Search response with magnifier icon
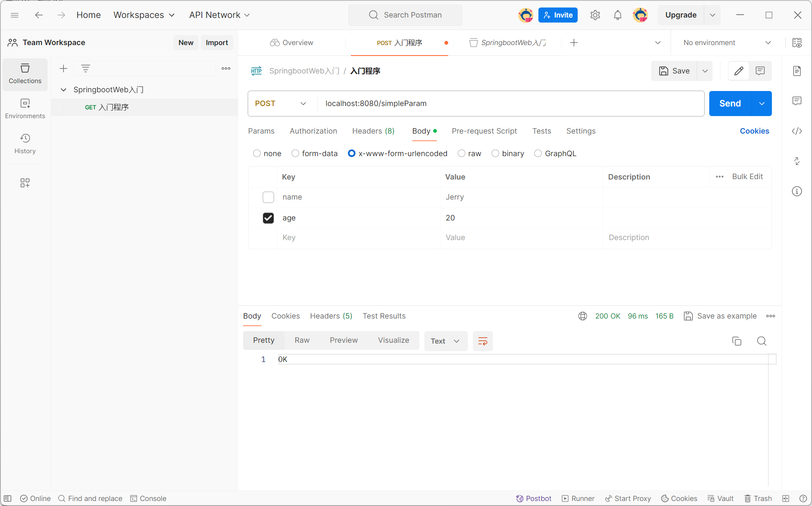812x506 pixels. tap(762, 341)
